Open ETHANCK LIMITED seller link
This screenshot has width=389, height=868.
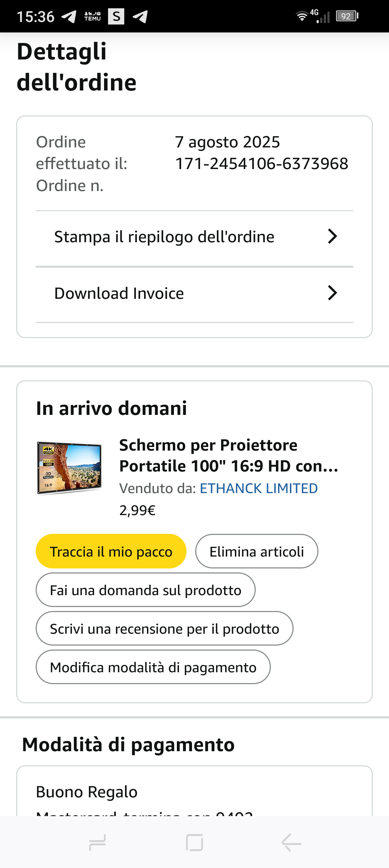pos(259,488)
